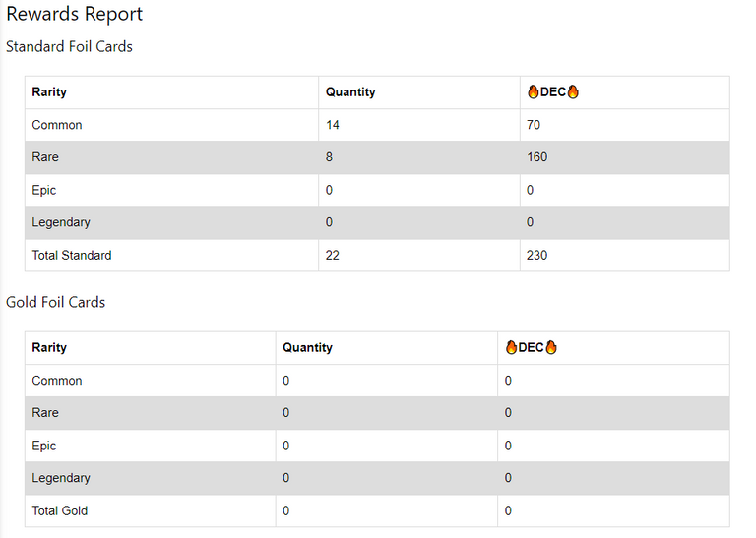Screen dimensions: 756x538
Task: Click Quantity header in Gold Foil table
Action: point(307,348)
